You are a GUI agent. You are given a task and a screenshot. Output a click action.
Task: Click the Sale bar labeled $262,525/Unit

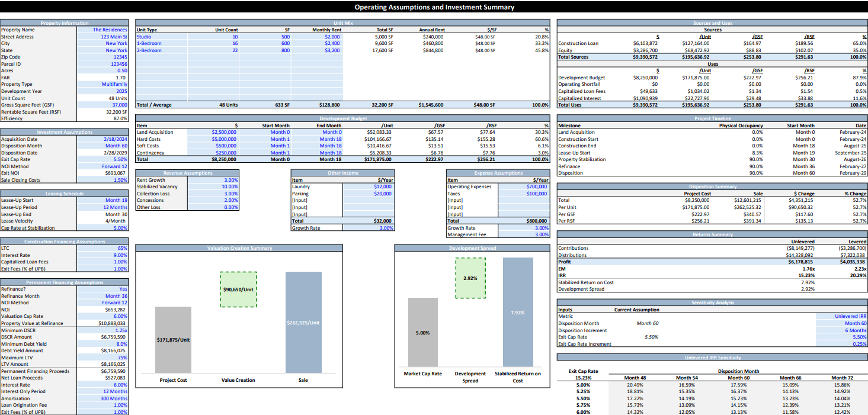[303, 322]
